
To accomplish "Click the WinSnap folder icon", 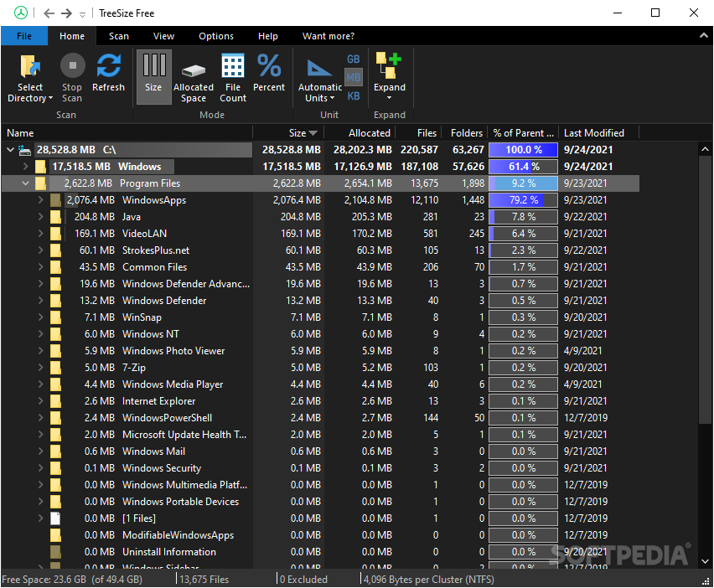I will coord(55,317).
